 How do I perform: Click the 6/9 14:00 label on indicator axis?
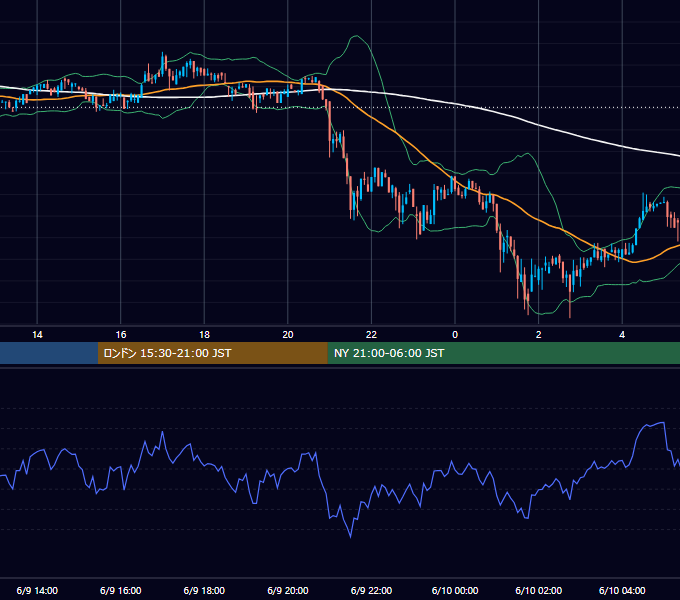(x=37, y=590)
